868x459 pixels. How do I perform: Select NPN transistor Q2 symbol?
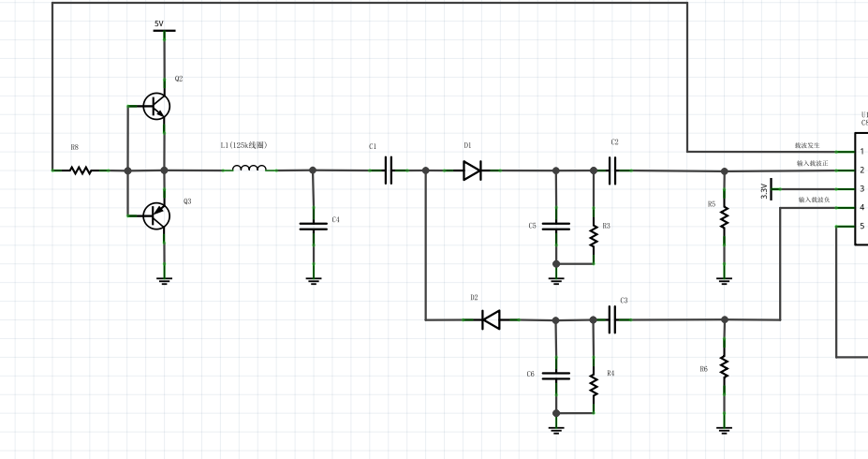click(x=156, y=106)
